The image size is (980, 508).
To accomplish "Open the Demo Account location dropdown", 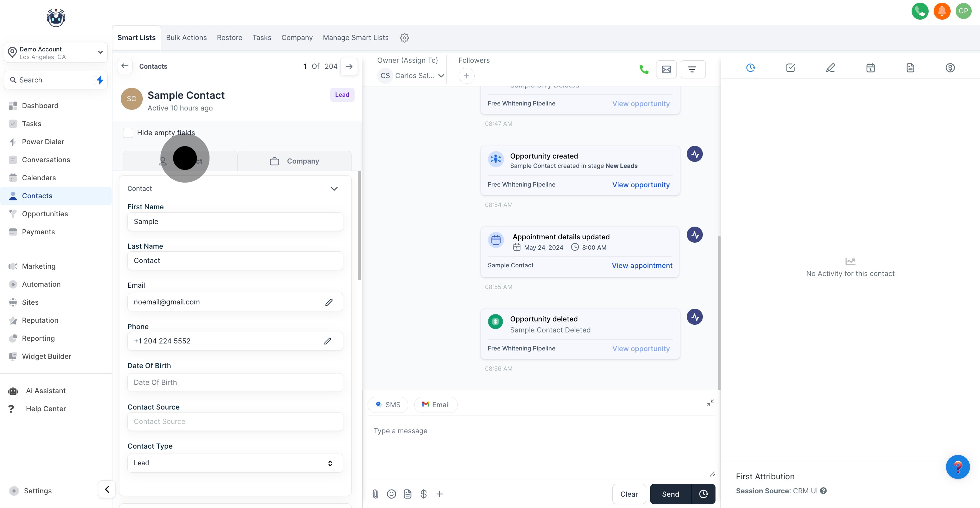I will tap(56, 52).
